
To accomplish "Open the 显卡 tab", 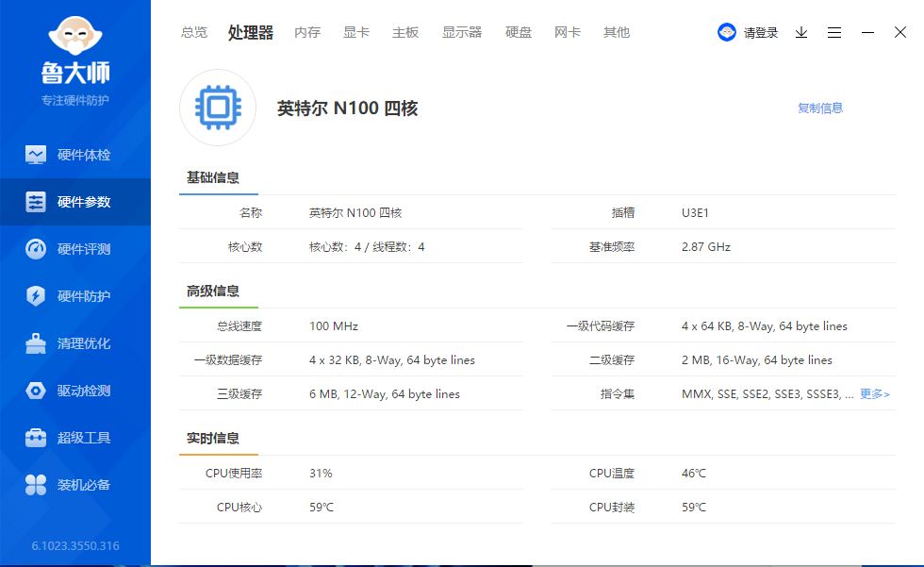I will (356, 32).
